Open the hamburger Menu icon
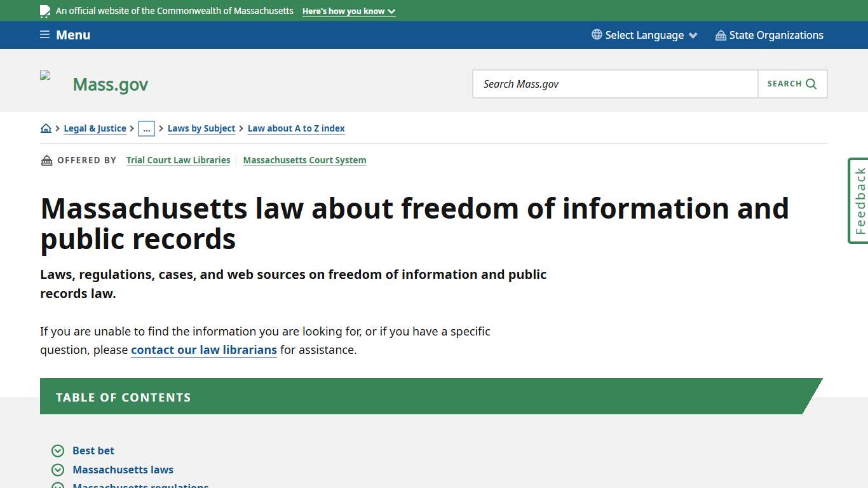The height and width of the screenshot is (488, 868). coord(44,35)
